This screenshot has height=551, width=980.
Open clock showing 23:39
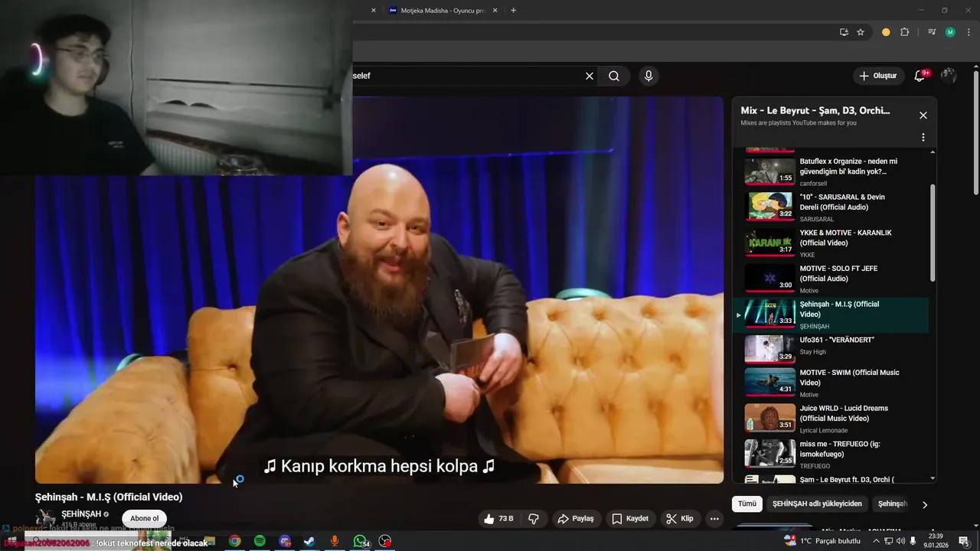pyautogui.click(x=936, y=541)
